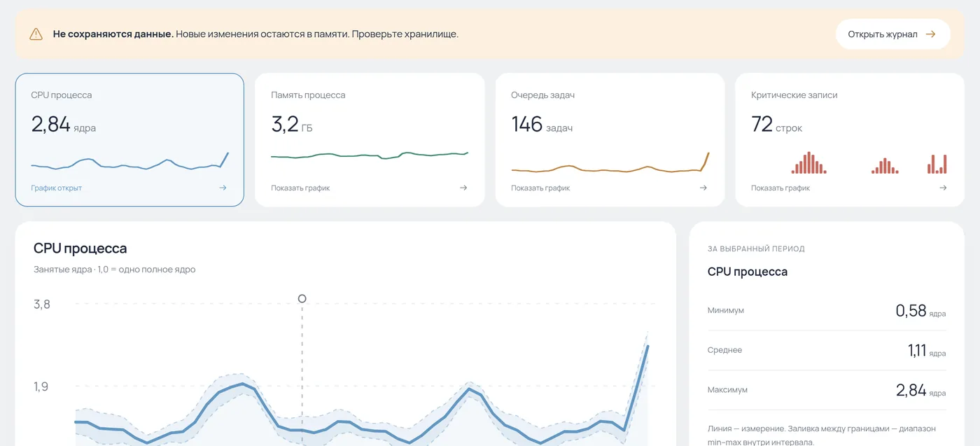980x446 pixels.
Task: Click the '2,84' value on the CPU card
Action: (50, 125)
